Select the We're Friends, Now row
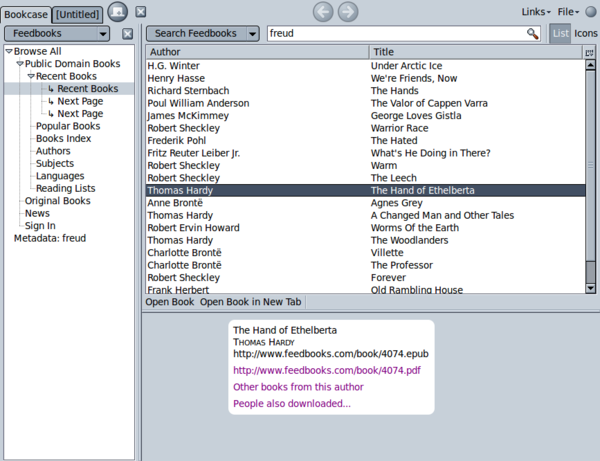 point(365,78)
